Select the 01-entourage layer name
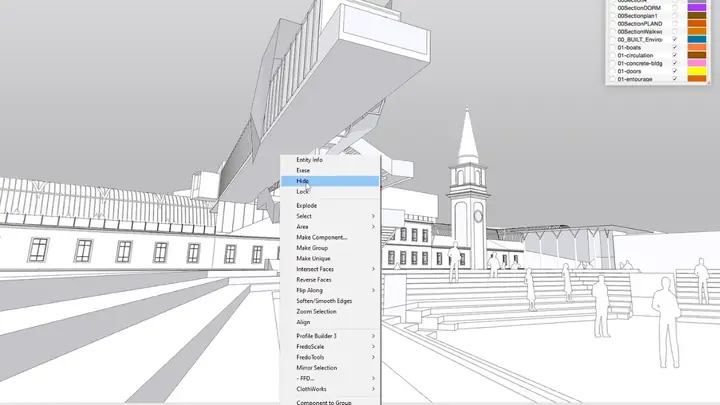Image resolution: width=720 pixels, height=405 pixels. [635, 79]
